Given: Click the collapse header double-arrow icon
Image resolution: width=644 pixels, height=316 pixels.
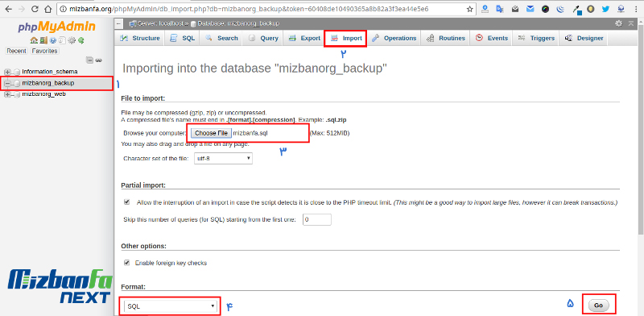Looking at the screenshot, I should pyautogui.click(x=631, y=24).
